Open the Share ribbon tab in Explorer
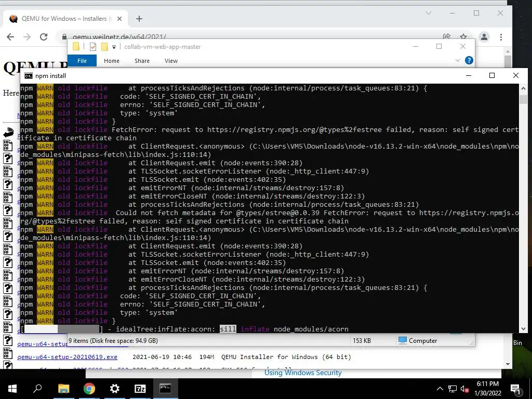Viewport: 532px width, 399px height. [142, 61]
